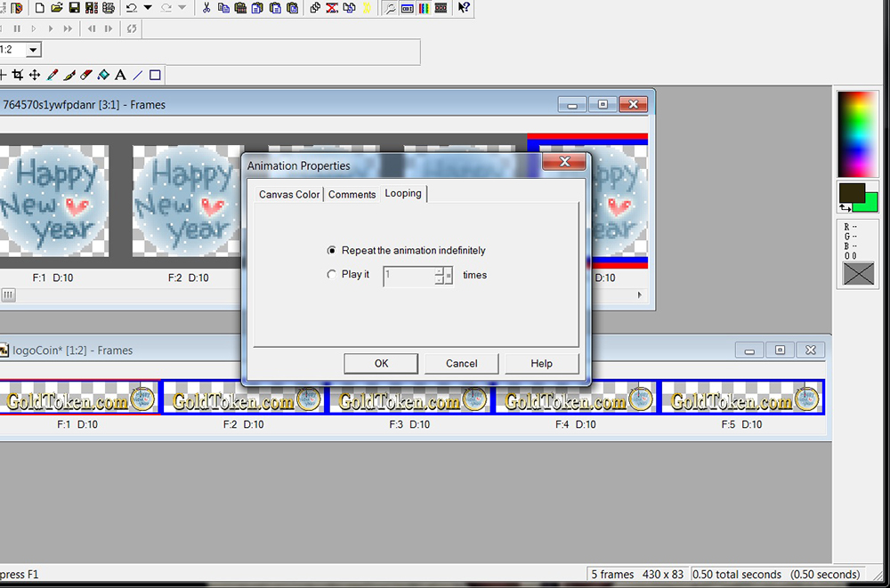890x588 pixels.
Task: Select the Text tool
Action: click(120, 76)
